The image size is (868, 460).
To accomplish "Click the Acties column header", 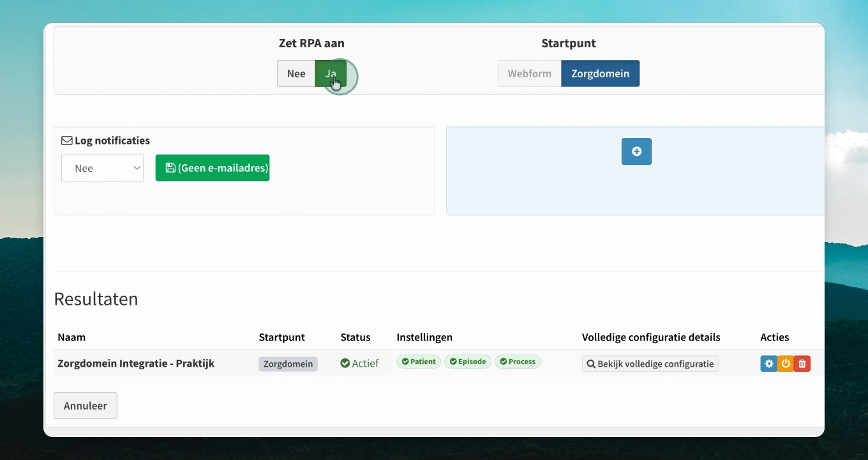I will (x=775, y=337).
